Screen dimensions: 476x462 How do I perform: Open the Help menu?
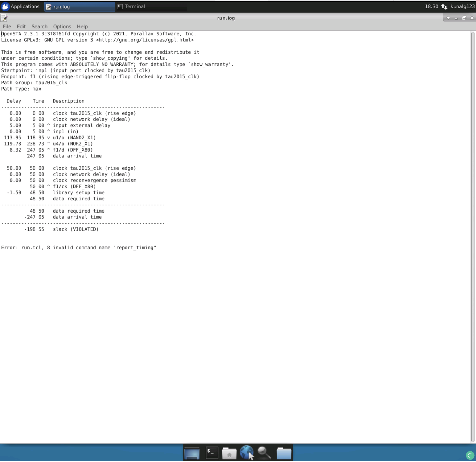(x=82, y=26)
